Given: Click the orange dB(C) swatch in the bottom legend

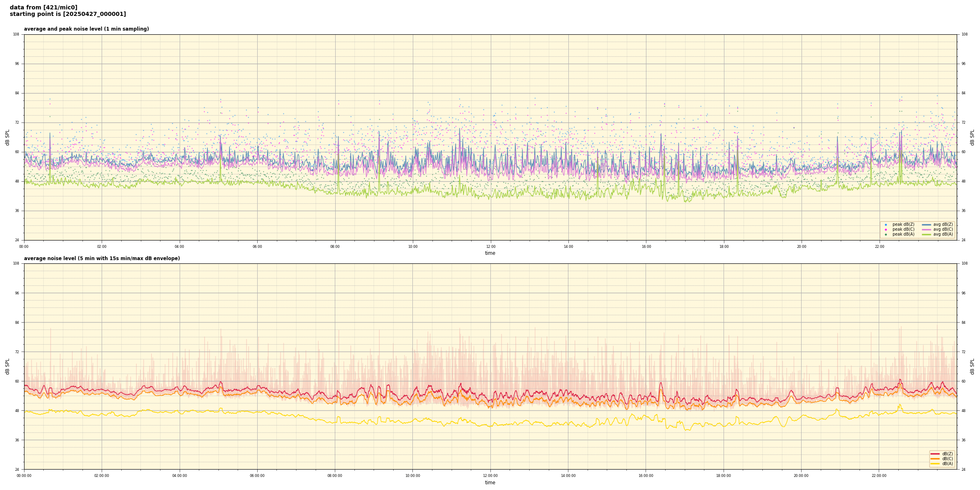Looking at the screenshot, I should [935, 459].
